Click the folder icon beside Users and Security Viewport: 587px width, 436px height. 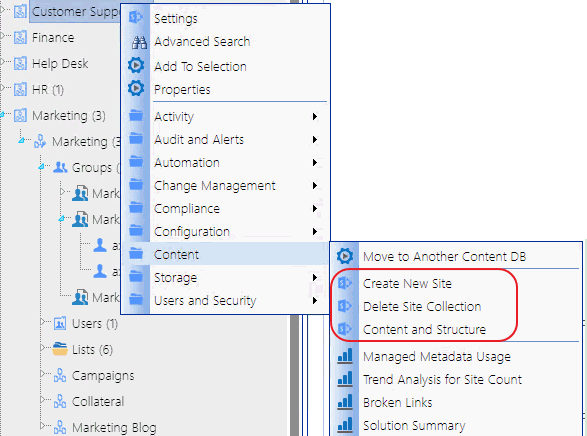[x=136, y=299]
